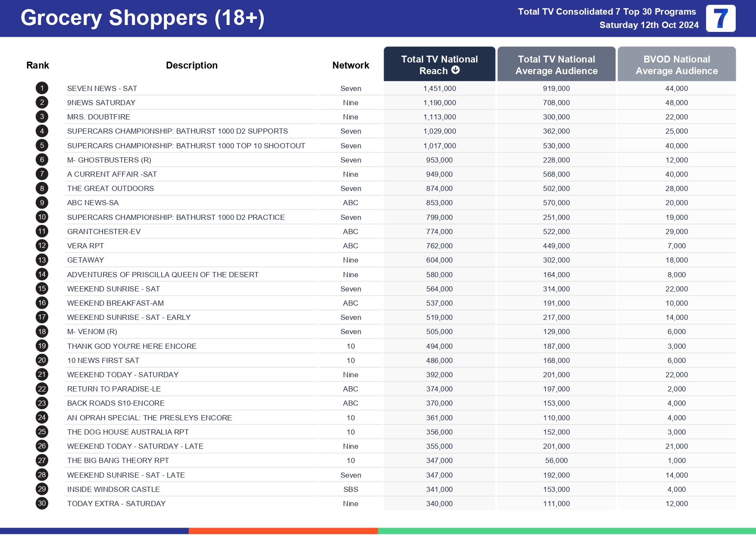Click INSIDE WINDSOR CASTLE program name
The height and width of the screenshot is (535, 756).
[x=113, y=490]
